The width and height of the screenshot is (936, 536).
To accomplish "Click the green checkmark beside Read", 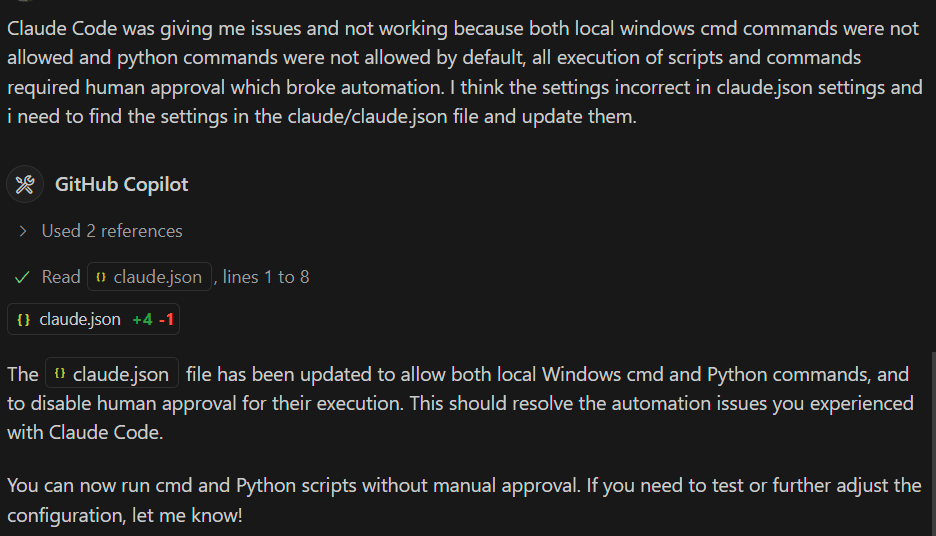I will coord(23,277).
